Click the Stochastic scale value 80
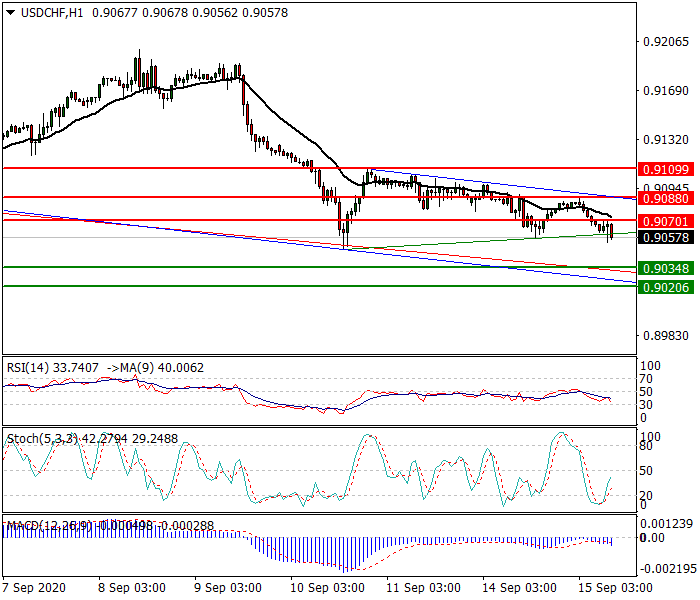This screenshot has width=700, height=600. click(x=646, y=446)
